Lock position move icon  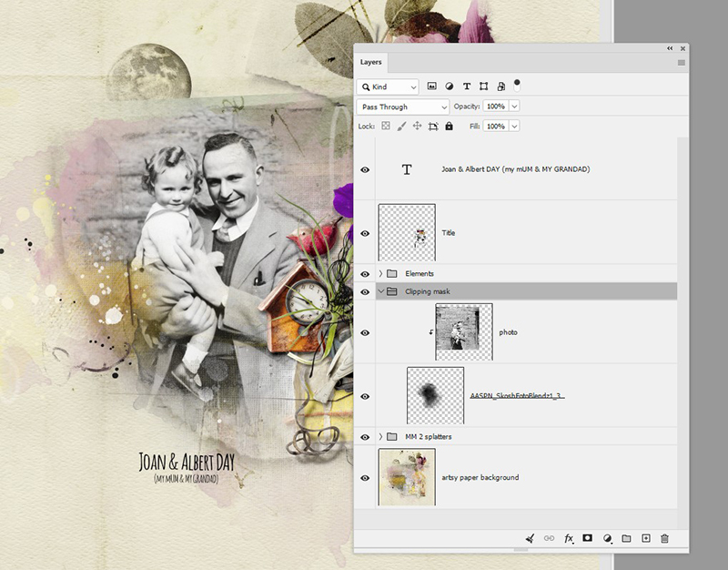tap(417, 126)
